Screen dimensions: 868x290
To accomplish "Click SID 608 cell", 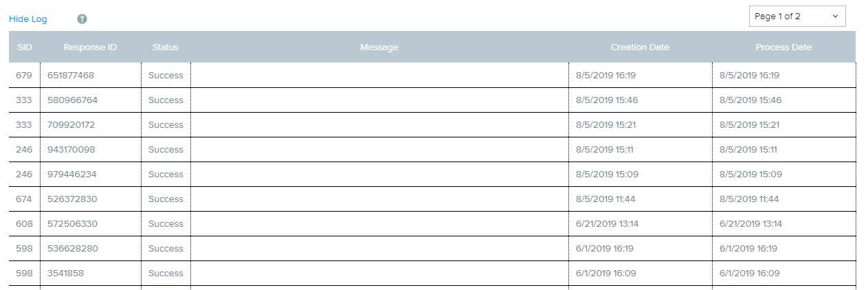I will pyautogui.click(x=24, y=224).
